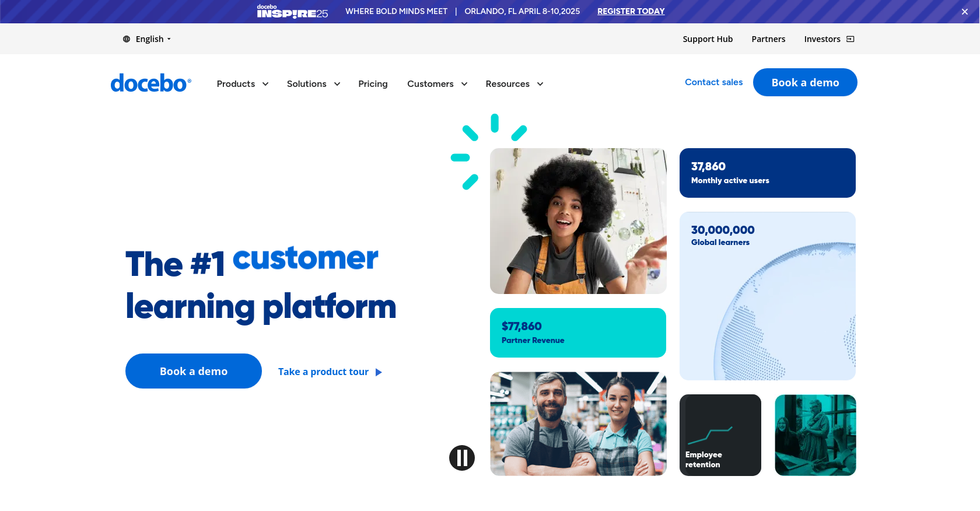Open the Resources menu
The height and width of the screenshot is (511, 980).
point(514,84)
